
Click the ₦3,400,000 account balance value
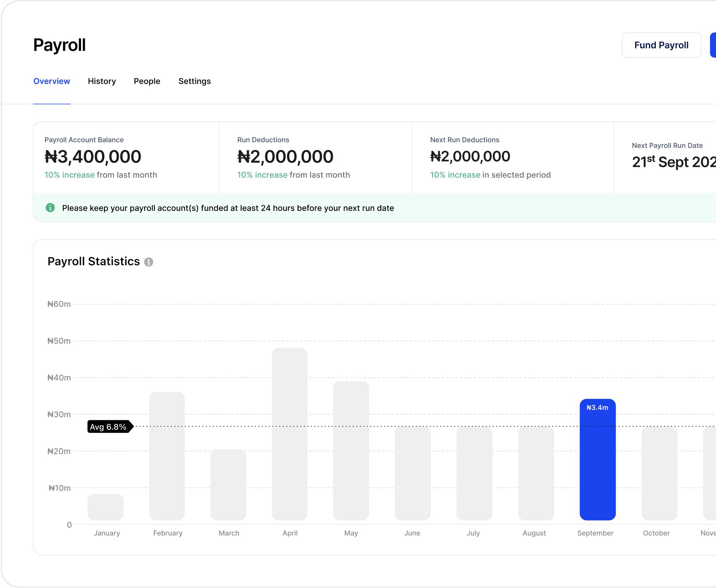click(93, 156)
